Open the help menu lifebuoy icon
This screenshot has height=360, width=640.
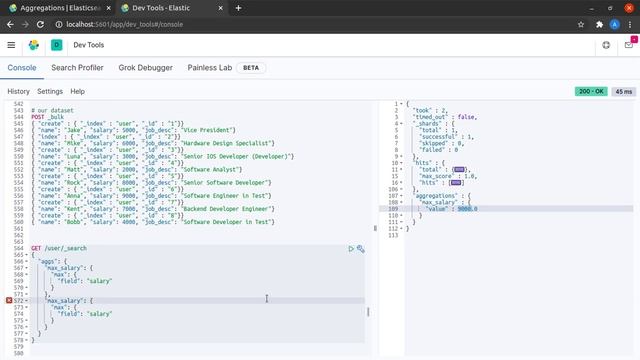[x=606, y=45]
